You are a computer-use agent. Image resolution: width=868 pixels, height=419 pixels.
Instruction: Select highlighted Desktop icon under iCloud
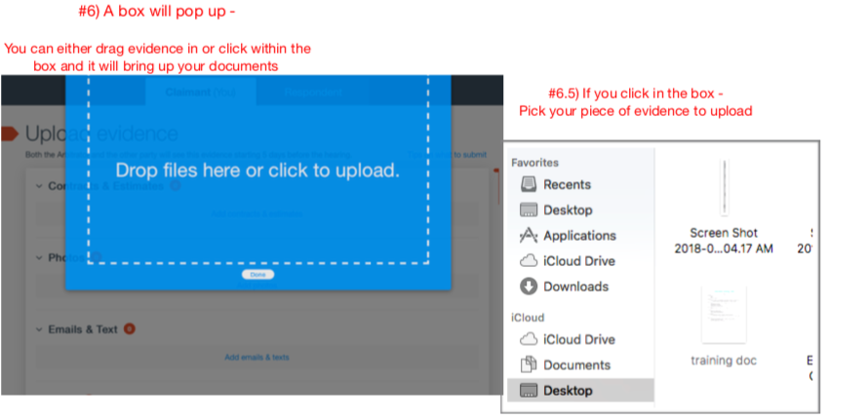tap(528, 391)
